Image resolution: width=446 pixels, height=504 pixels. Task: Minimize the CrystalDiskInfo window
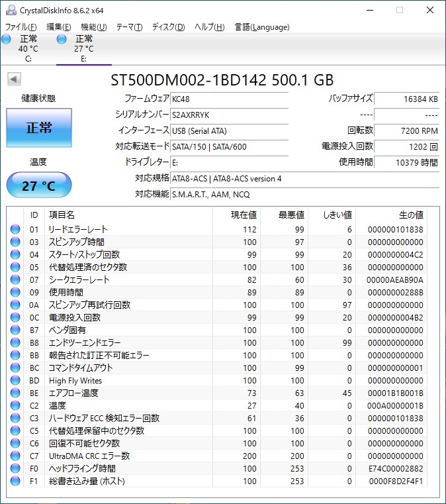pyautogui.click(x=370, y=11)
